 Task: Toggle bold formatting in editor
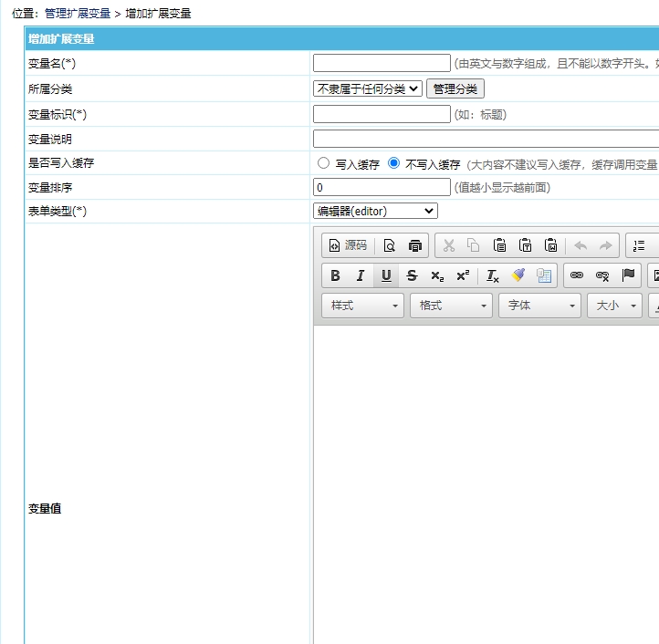click(335, 275)
